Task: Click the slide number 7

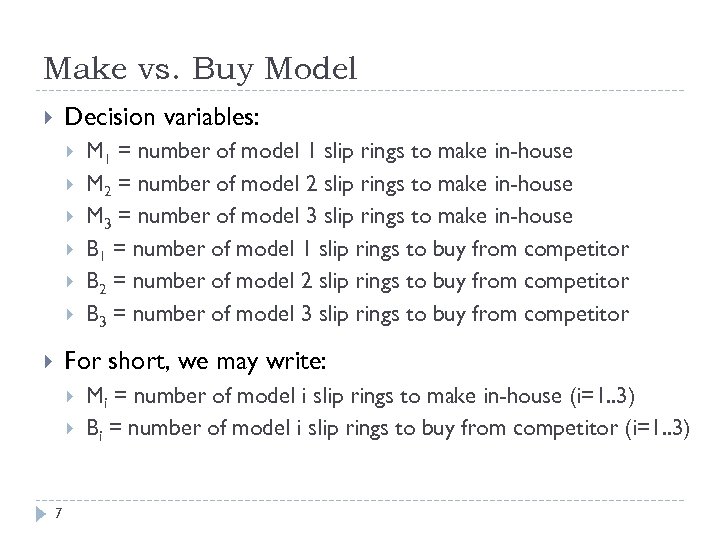Action: [x=60, y=515]
